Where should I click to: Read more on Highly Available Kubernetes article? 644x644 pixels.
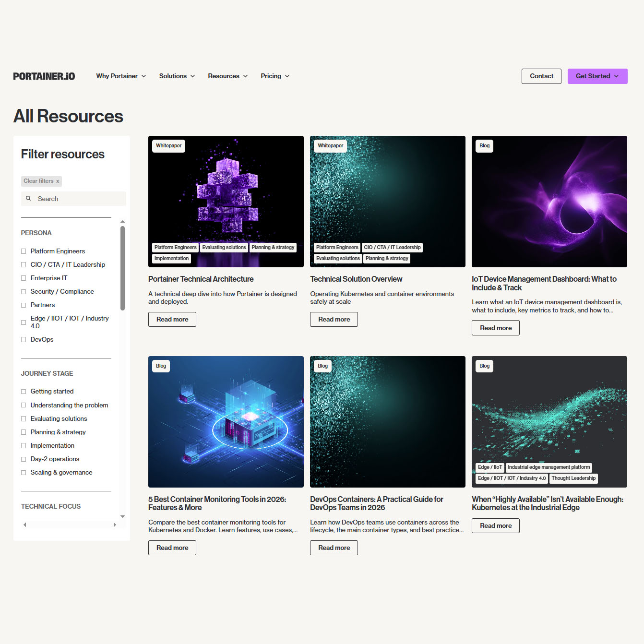pos(496,525)
